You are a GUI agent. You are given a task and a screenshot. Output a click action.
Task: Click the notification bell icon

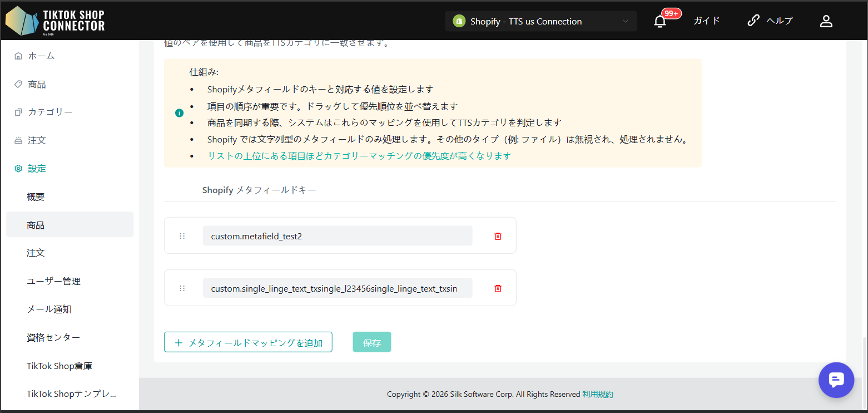660,21
